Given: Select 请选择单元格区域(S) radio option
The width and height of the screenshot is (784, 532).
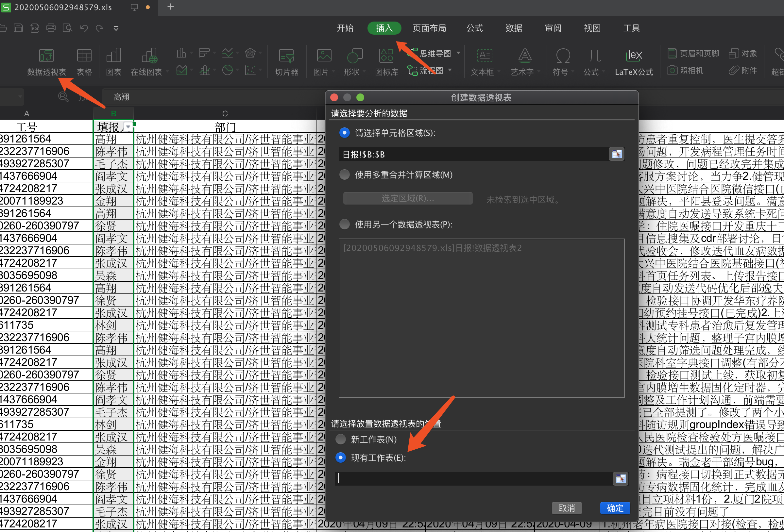Looking at the screenshot, I should [x=345, y=133].
